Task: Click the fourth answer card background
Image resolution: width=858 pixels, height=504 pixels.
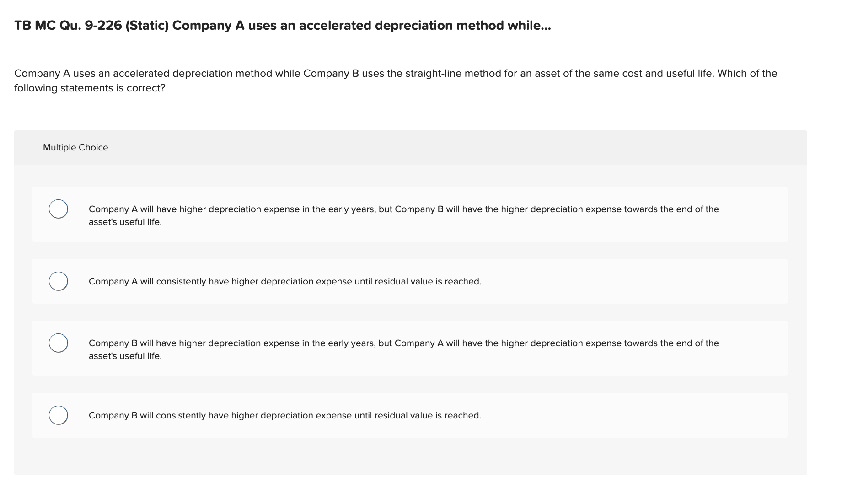Action: 595,415
